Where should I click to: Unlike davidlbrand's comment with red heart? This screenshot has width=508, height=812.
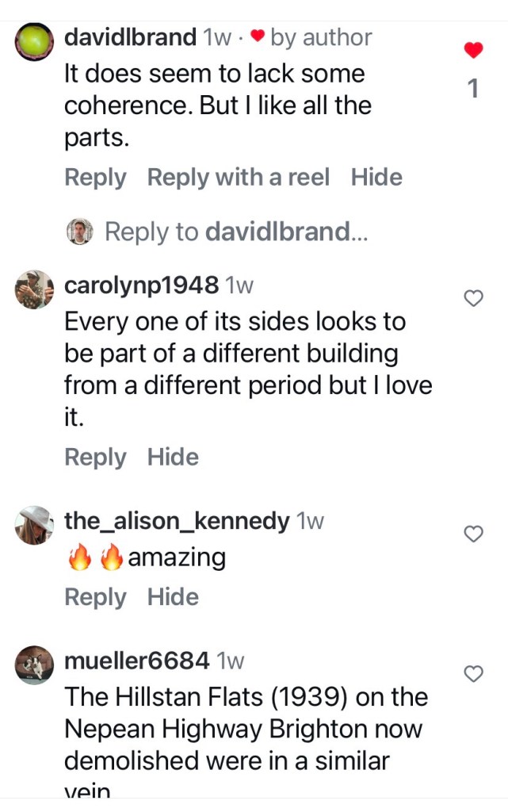473,51
